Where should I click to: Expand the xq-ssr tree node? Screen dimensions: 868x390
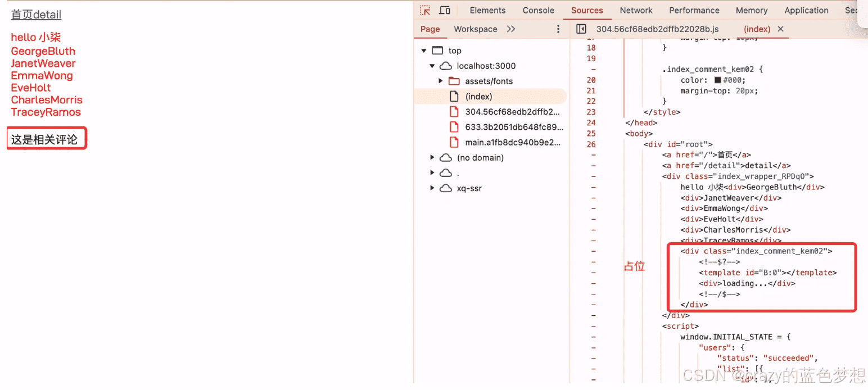pos(432,188)
